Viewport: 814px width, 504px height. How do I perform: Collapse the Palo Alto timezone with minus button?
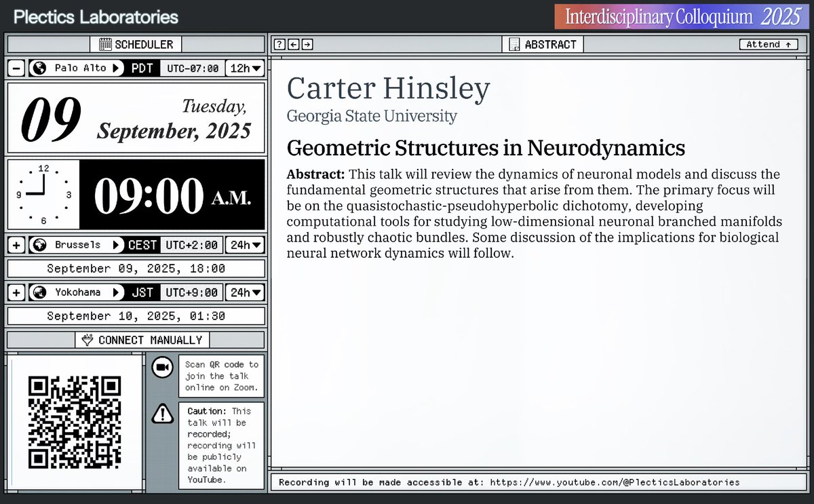click(x=16, y=68)
